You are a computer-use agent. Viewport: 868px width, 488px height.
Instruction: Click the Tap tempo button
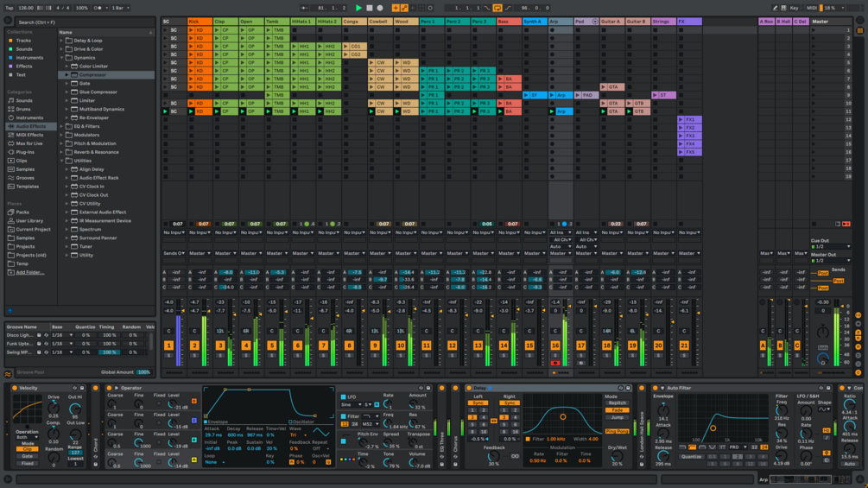coord(10,8)
